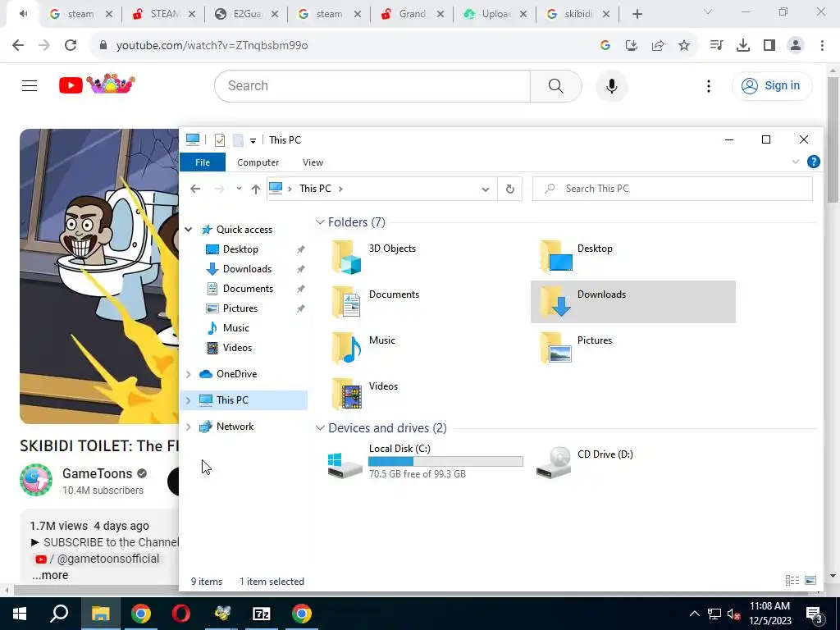Select Pictures under Quick access

click(240, 308)
